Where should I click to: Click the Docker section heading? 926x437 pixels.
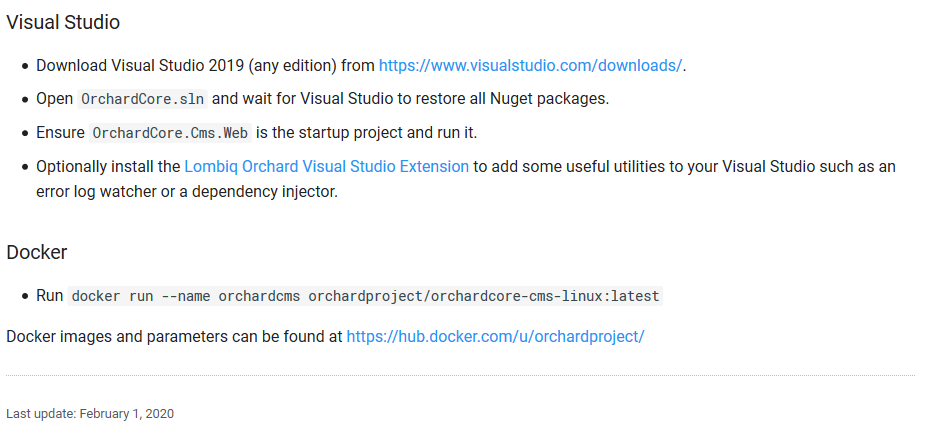[x=37, y=252]
